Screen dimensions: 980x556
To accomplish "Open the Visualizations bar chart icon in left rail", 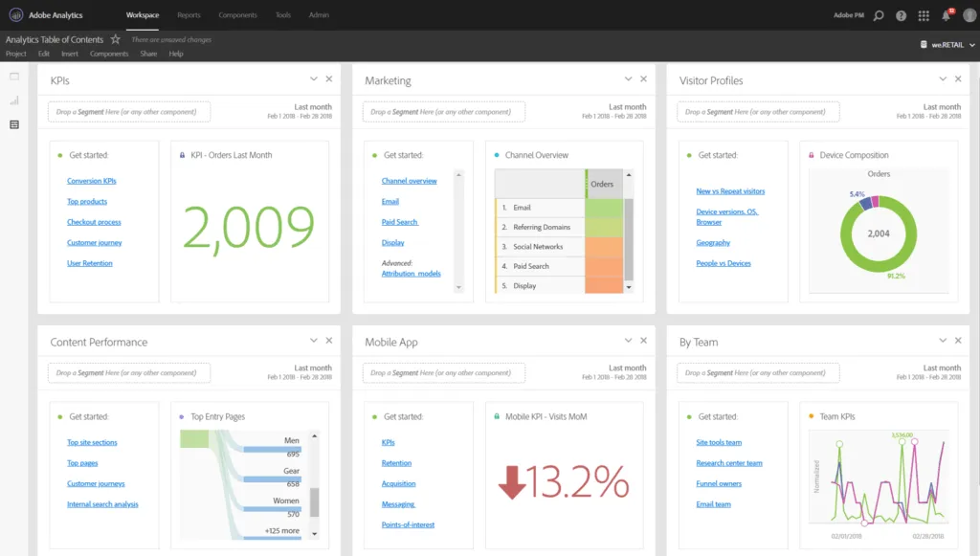I will pyautogui.click(x=14, y=100).
